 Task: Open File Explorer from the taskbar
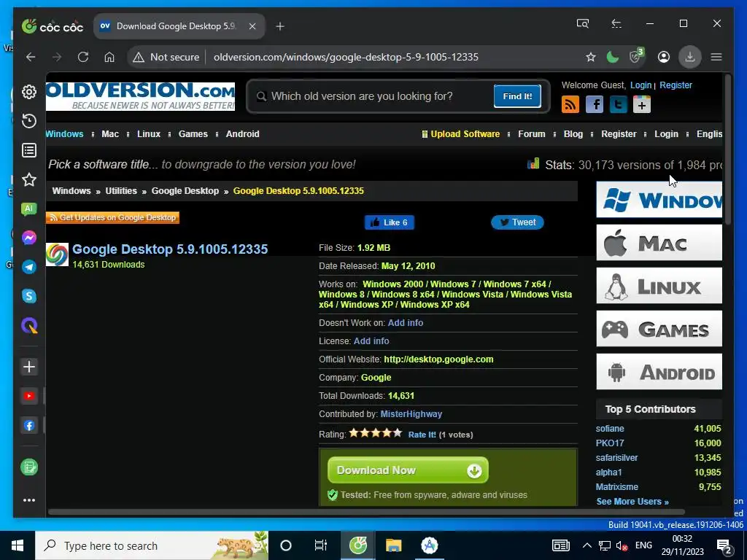click(393, 545)
